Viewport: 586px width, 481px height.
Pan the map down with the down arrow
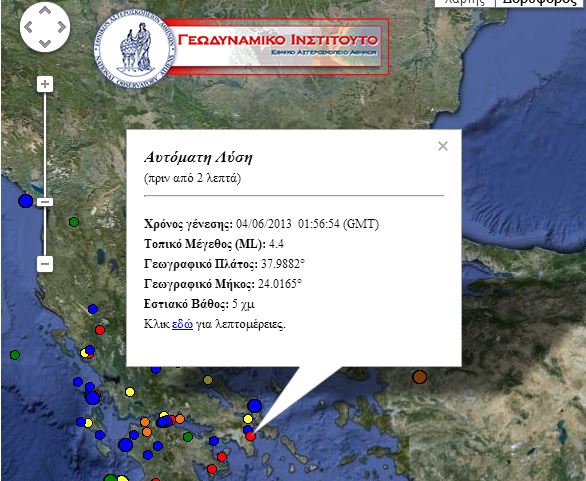coord(45,43)
